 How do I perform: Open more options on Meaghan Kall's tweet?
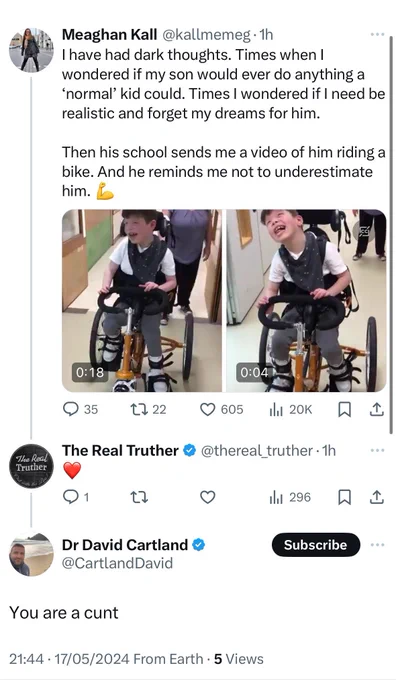click(x=377, y=34)
